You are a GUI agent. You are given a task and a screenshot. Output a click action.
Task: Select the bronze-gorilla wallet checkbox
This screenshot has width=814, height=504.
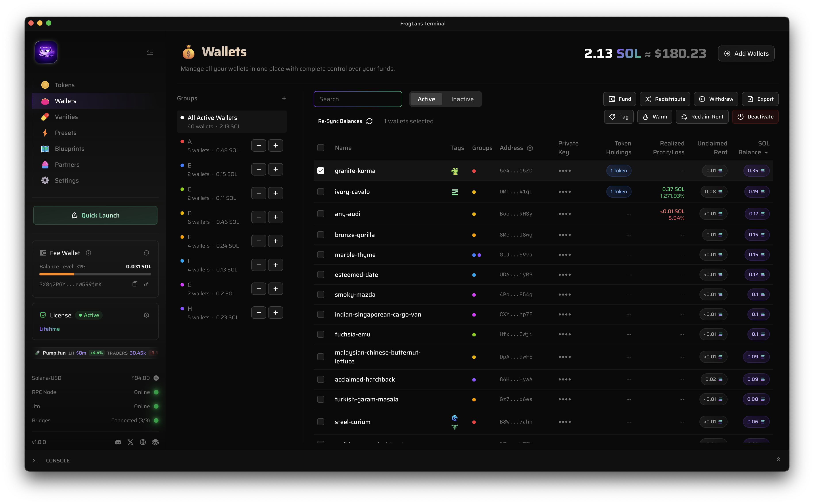[x=321, y=235]
